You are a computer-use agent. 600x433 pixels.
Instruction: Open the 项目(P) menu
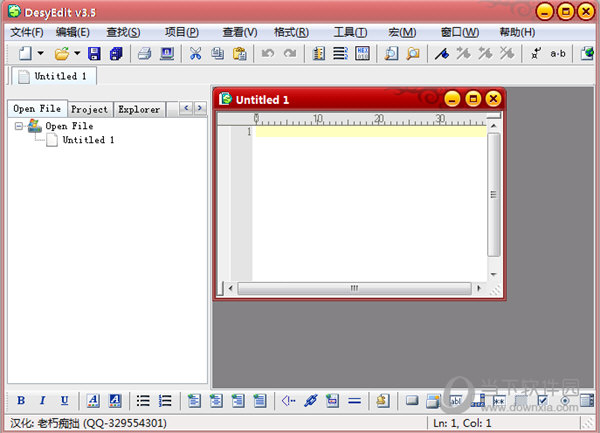[x=182, y=32]
